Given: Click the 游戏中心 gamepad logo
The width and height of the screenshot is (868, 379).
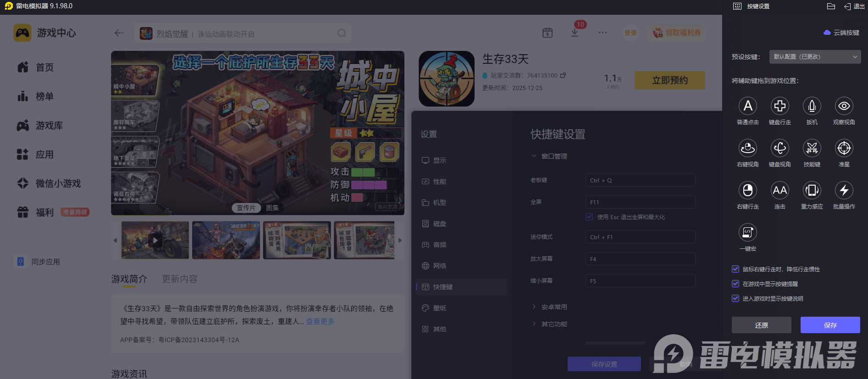Looking at the screenshot, I should (x=22, y=33).
